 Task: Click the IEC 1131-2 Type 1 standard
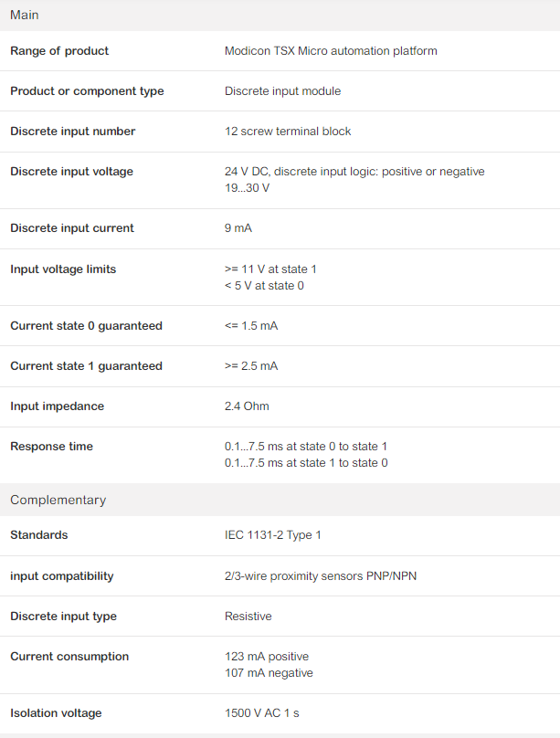point(273,535)
